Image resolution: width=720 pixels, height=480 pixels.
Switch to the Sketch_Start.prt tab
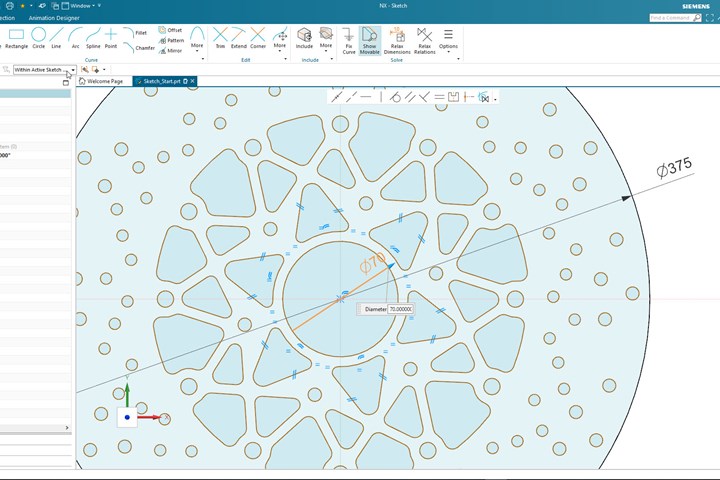161,81
